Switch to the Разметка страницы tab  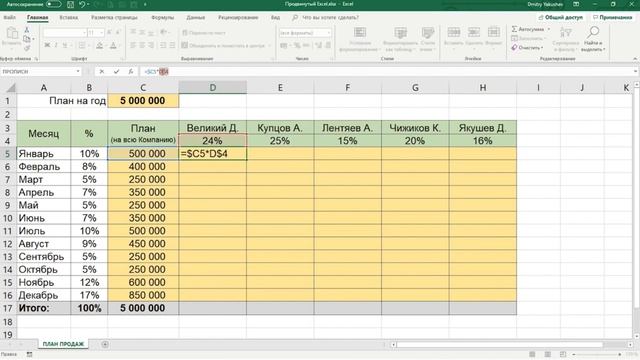pos(114,18)
